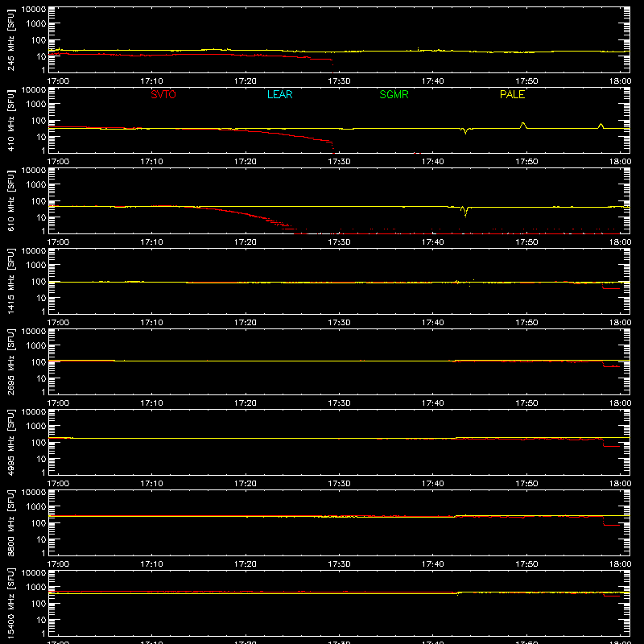Click the 10000 y-axis value on the 245 MHz panel
The height and width of the screenshot is (644, 644).
point(34,10)
